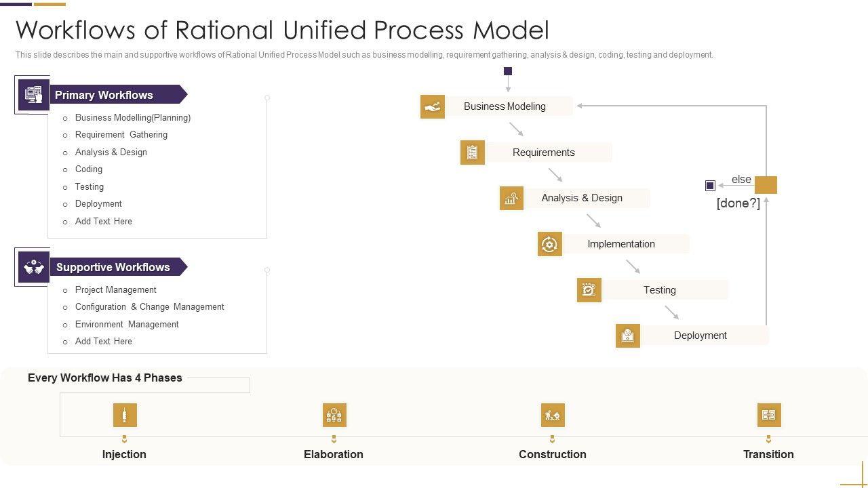The height and width of the screenshot is (488, 868).
Task: Click the slide title Workflows of Rational Unified
Action: [x=282, y=30]
